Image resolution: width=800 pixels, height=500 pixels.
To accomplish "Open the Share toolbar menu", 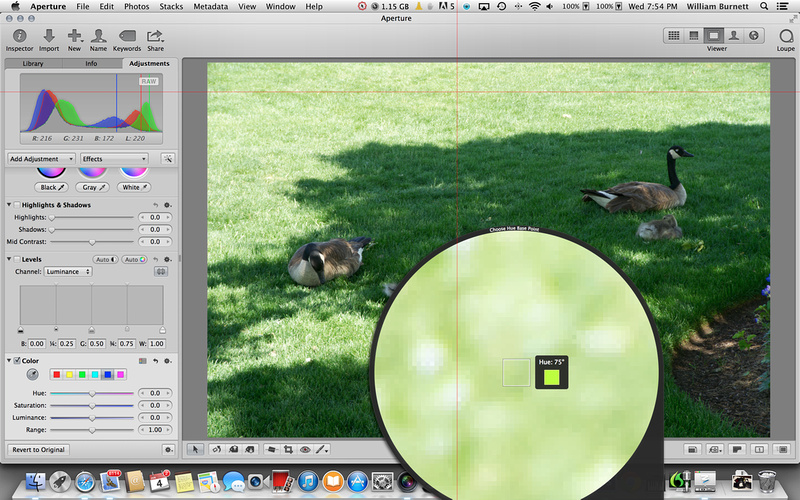I will (x=155, y=40).
